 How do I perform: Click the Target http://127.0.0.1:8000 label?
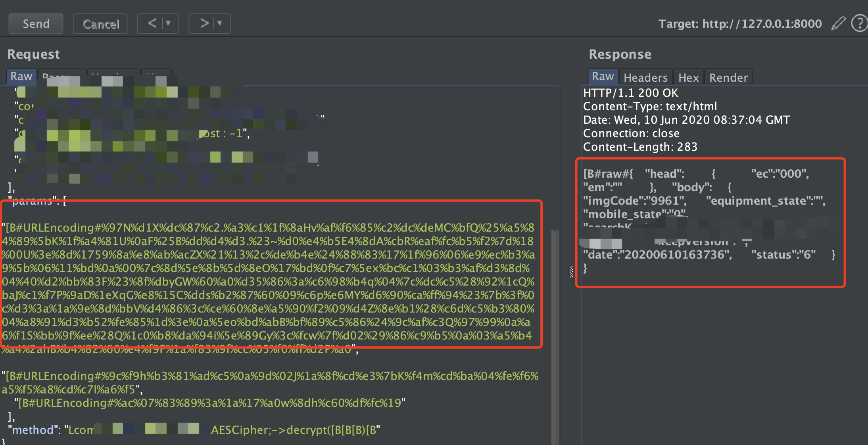740,24
